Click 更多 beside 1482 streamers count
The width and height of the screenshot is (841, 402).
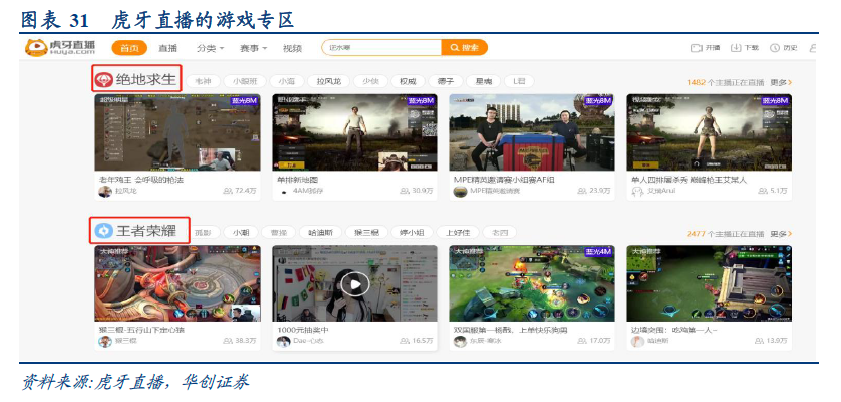(781, 83)
